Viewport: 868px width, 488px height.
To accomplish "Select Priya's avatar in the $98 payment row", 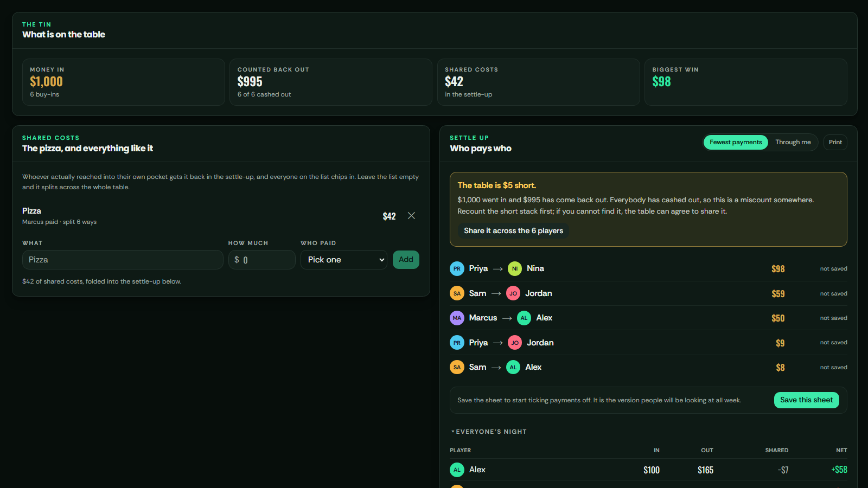I will (x=457, y=268).
